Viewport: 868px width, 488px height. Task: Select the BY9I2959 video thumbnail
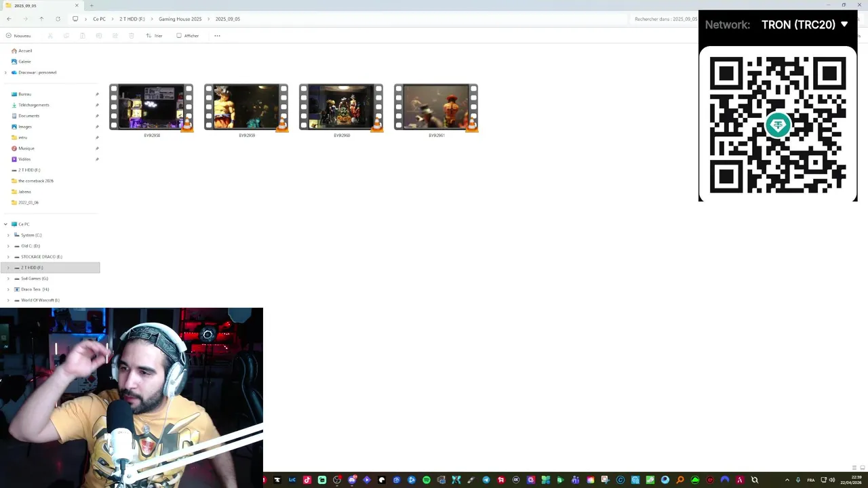pyautogui.click(x=246, y=107)
